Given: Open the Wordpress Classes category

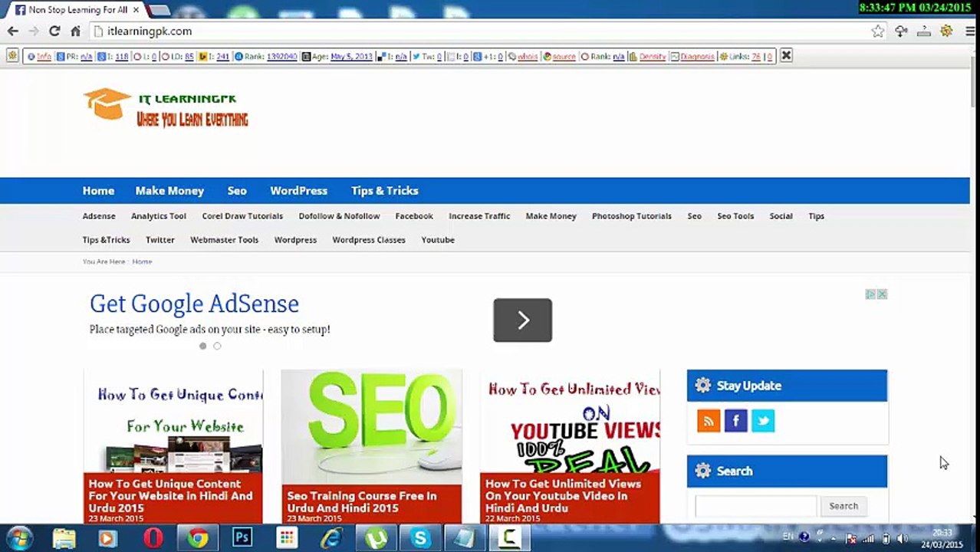Looking at the screenshot, I should click(369, 240).
